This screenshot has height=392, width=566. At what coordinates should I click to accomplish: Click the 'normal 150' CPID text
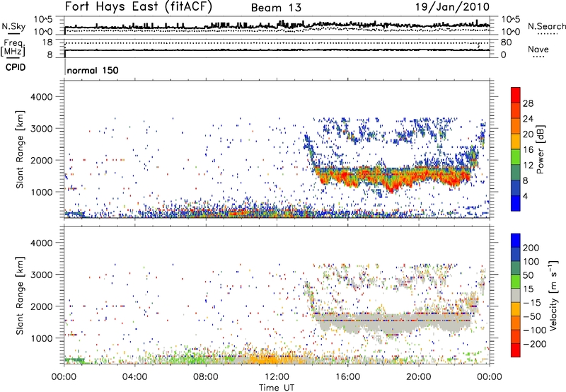93,70
